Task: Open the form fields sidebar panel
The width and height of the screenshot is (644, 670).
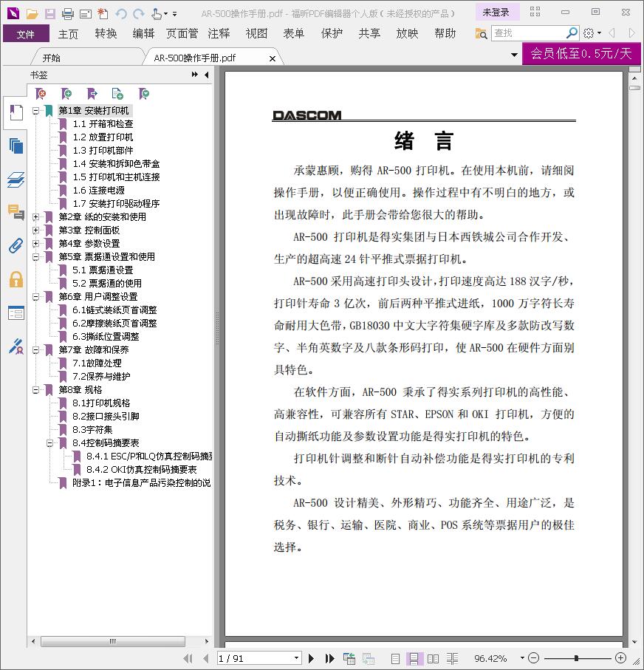Action: (x=16, y=313)
